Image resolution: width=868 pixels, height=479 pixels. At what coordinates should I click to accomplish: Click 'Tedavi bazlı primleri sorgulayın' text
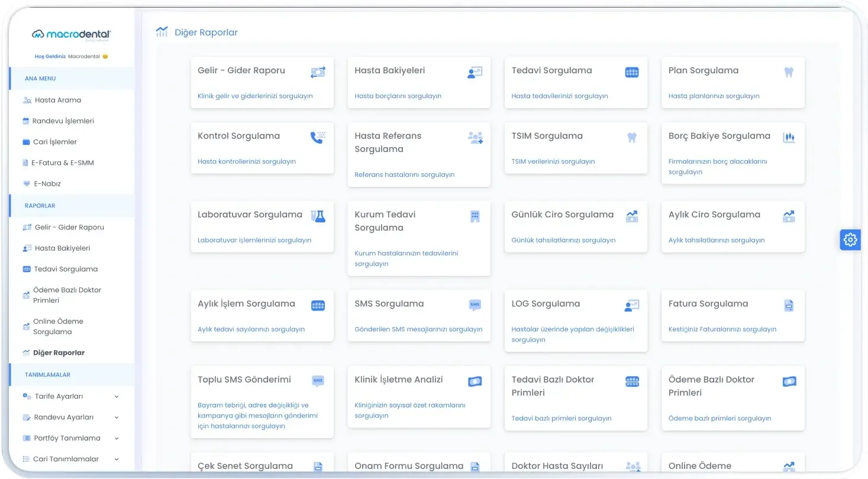562,418
